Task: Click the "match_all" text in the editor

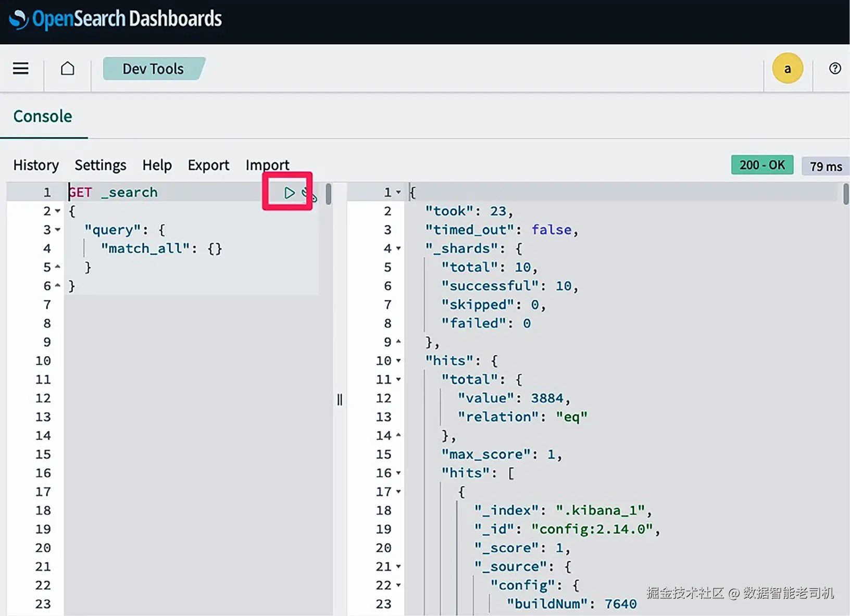Action: [x=146, y=248]
